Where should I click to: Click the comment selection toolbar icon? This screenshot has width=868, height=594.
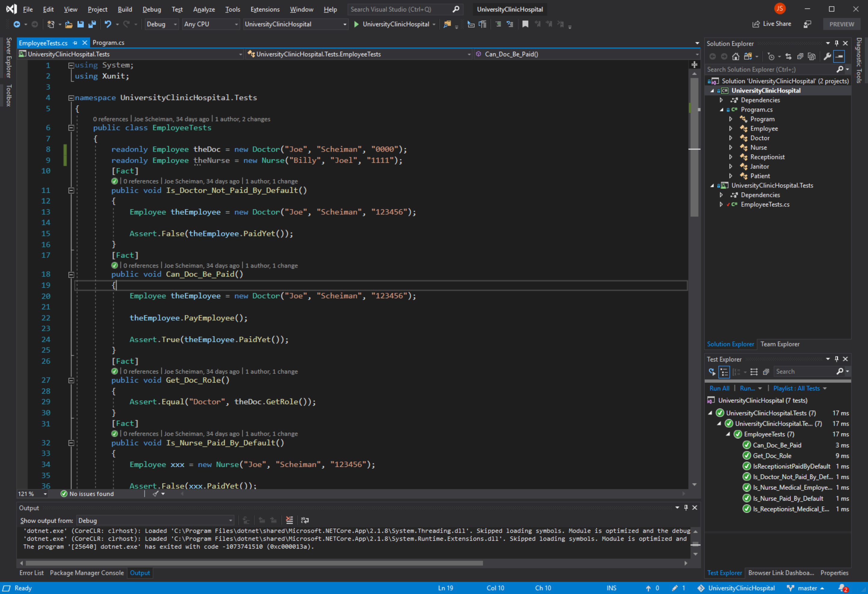[498, 24]
